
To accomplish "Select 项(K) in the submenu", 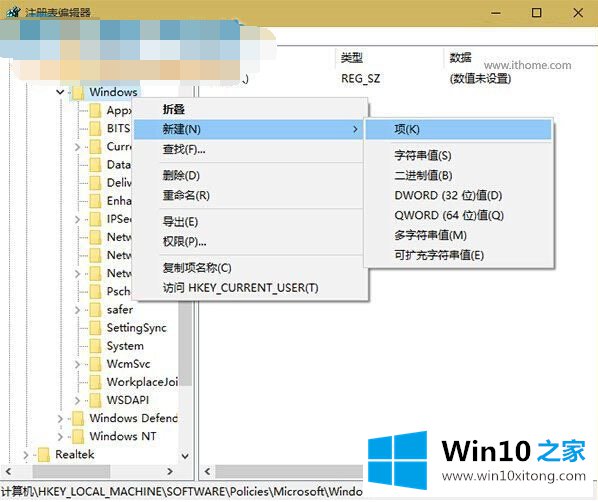I will 459,129.
